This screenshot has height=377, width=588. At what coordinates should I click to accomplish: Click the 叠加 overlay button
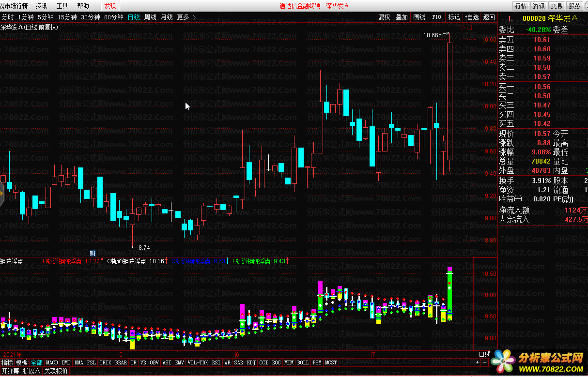pyautogui.click(x=402, y=17)
